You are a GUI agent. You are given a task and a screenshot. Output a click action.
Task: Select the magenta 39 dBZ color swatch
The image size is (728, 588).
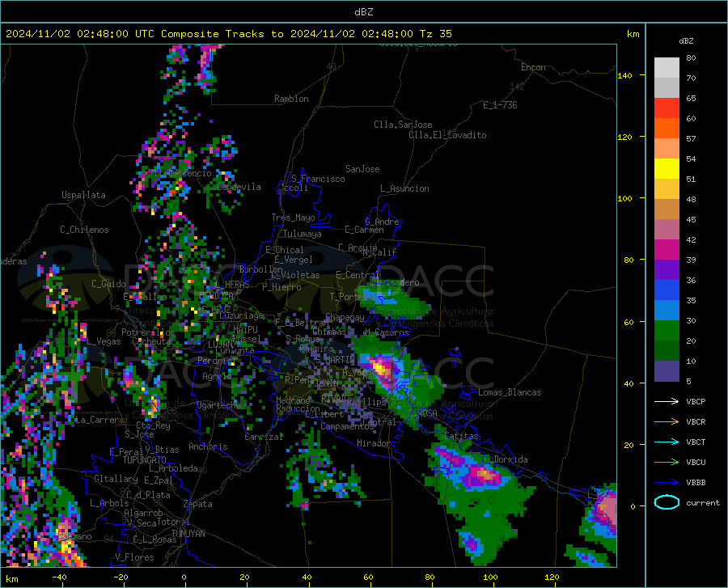pyautogui.click(x=667, y=250)
